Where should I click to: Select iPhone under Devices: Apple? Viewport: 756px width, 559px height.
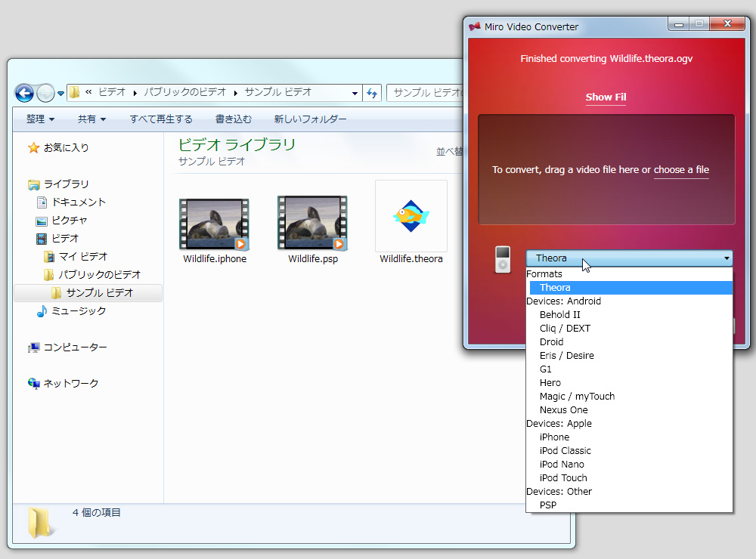point(631,437)
